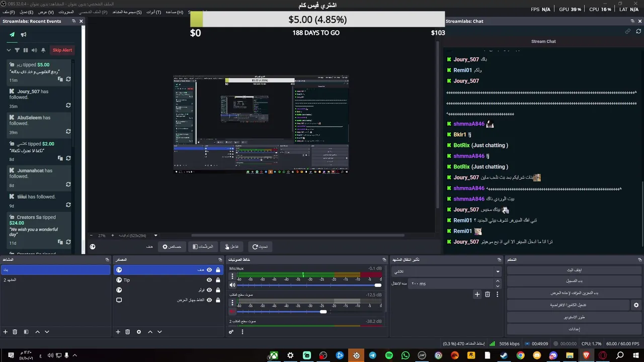Toggle visibility of the display capture source

pyautogui.click(x=209, y=300)
